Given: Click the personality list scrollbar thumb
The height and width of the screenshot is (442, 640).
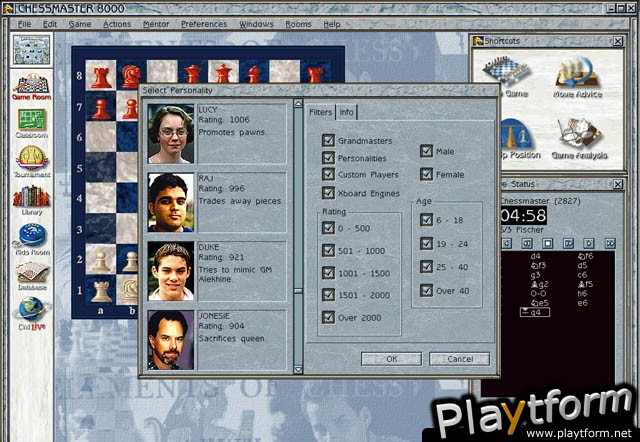Looking at the screenshot, I should pos(298,291).
